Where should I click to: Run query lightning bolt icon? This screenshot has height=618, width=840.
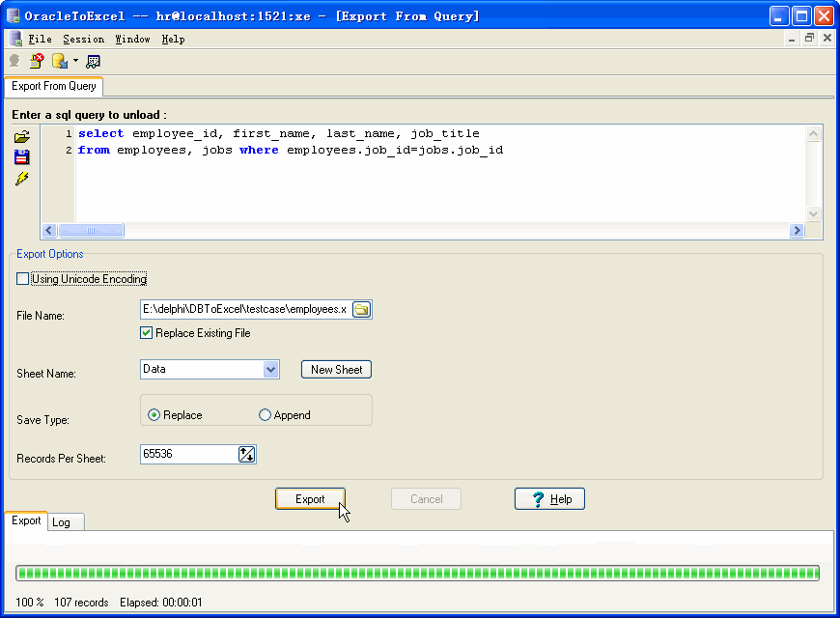pyautogui.click(x=21, y=179)
